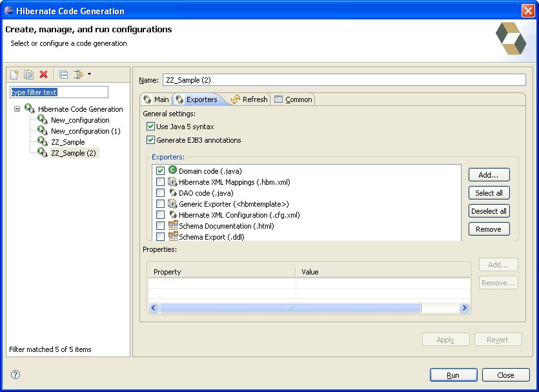Click the help question mark icon
Image resolution: width=539 pixels, height=392 pixels.
coord(16,375)
